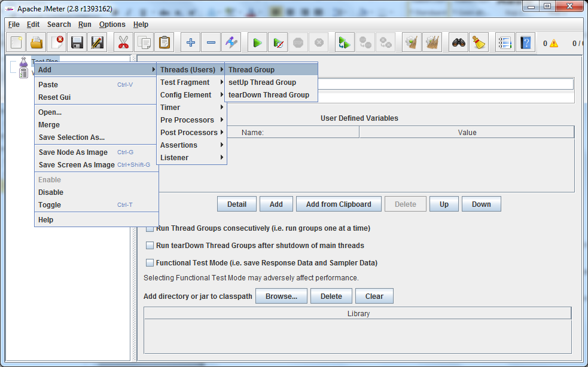Select Paste in the context menu

pos(96,85)
